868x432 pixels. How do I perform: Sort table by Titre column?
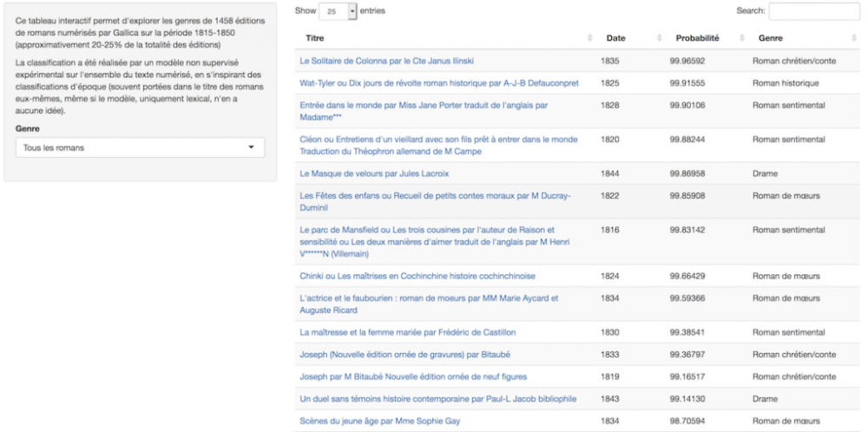[447, 38]
